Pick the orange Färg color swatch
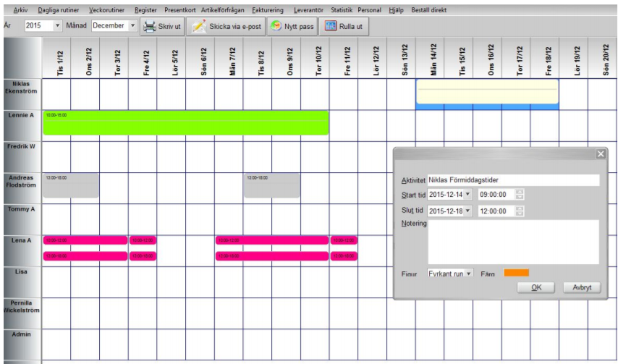The image size is (623, 364). click(x=517, y=273)
